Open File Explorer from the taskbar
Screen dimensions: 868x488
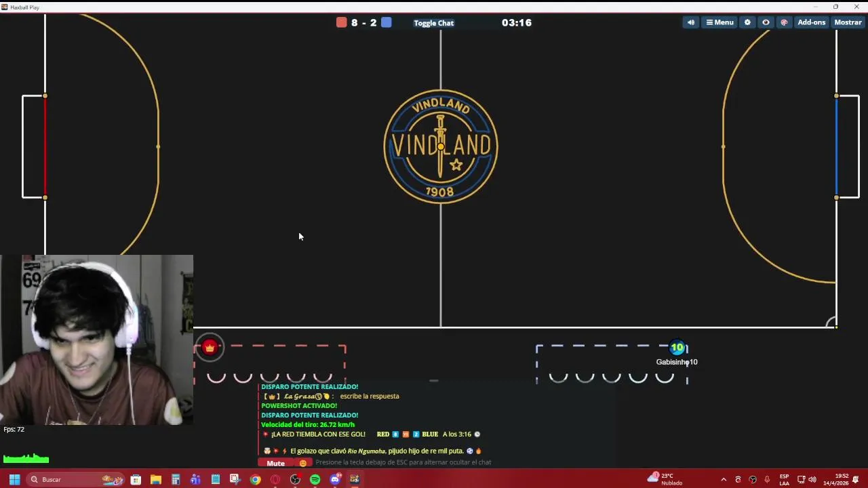click(x=155, y=479)
